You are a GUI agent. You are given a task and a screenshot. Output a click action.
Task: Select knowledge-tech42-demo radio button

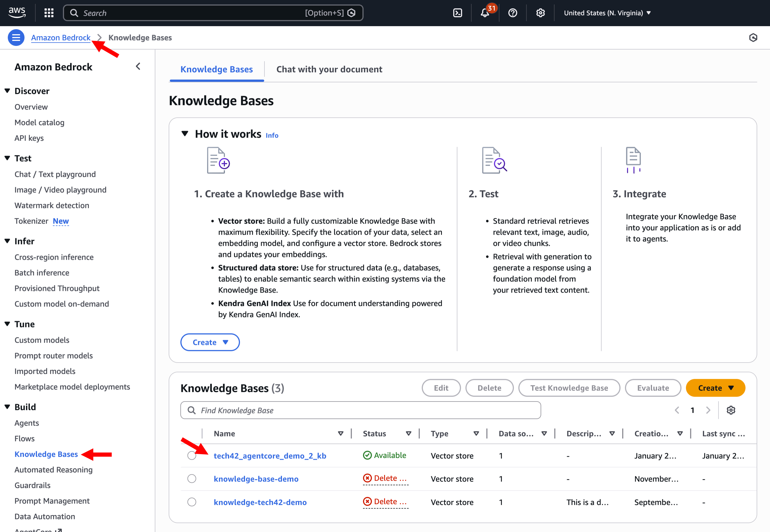pyautogui.click(x=192, y=502)
